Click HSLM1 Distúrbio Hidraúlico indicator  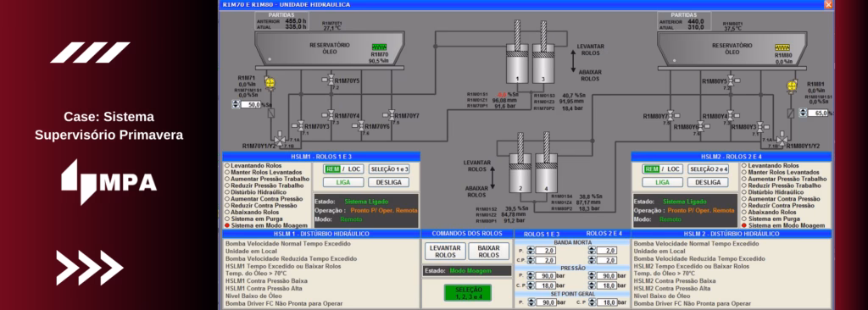click(x=227, y=192)
